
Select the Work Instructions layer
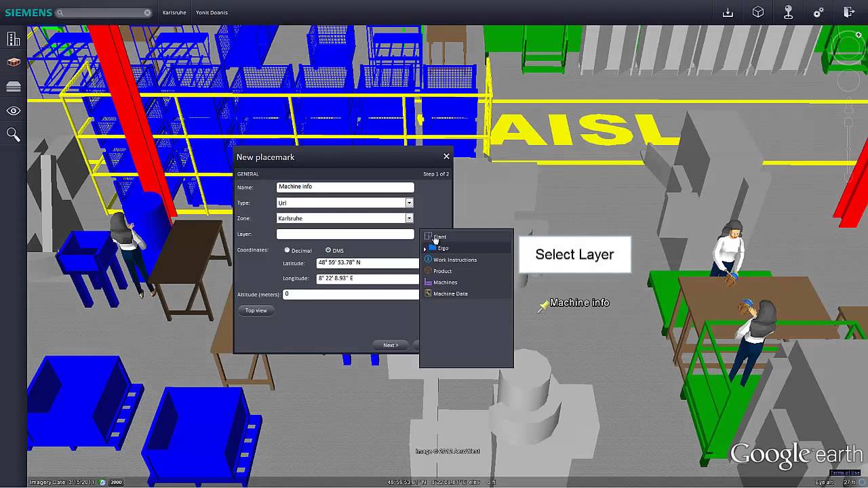click(x=467, y=260)
